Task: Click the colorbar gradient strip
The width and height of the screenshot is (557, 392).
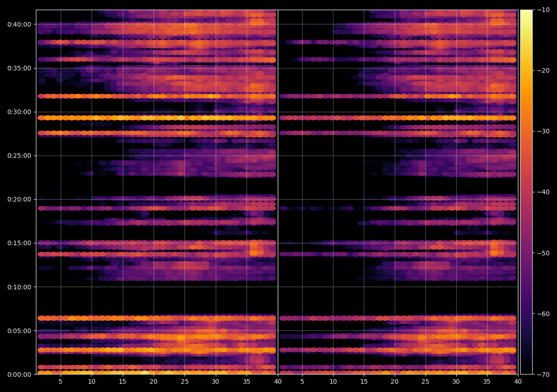Action: pyautogui.click(x=526, y=192)
